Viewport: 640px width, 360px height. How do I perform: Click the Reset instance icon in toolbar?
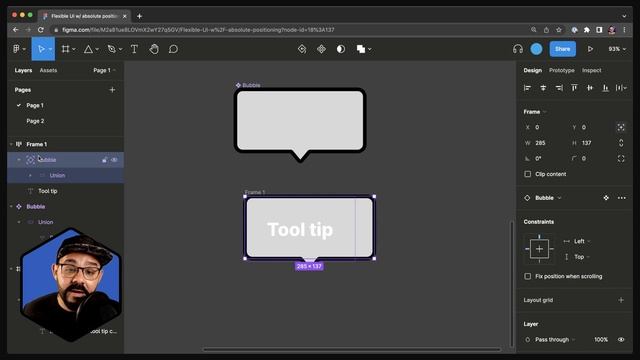click(302, 49)
